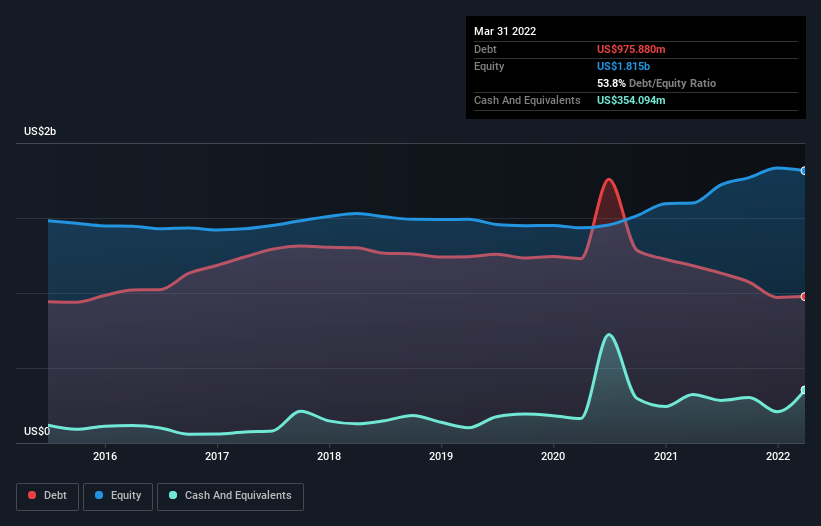Click the blue Equity legend dot
Screen dimensions: 821x526
pos(99,495)
